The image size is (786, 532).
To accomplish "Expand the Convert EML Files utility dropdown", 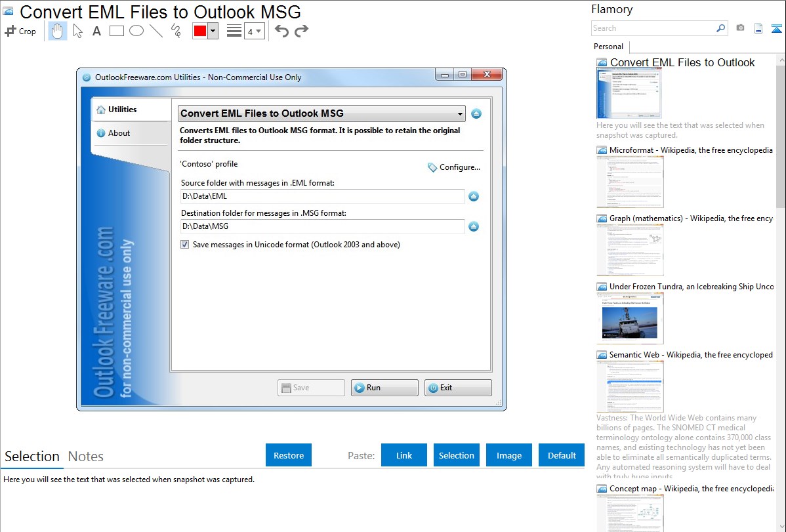I will [321, 113].
